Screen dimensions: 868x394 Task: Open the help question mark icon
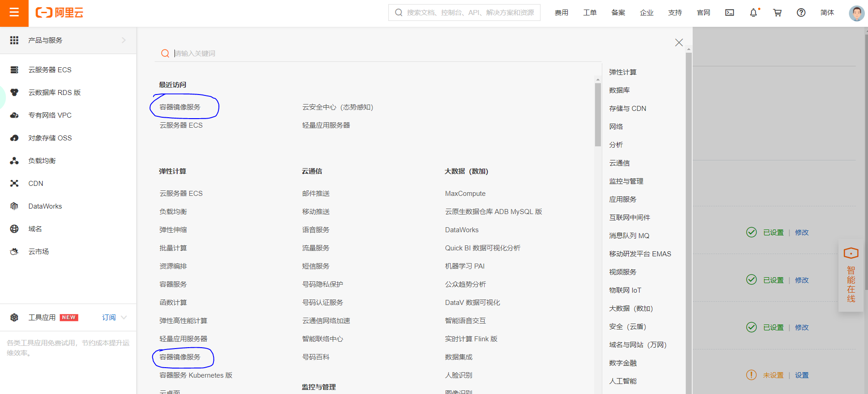pyautogui.click(x=801, y=13)
